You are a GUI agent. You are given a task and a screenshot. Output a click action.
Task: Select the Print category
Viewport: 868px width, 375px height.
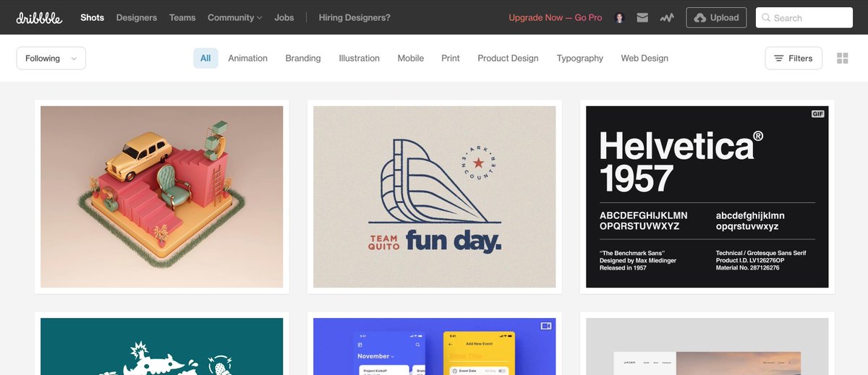click(451, 59)
